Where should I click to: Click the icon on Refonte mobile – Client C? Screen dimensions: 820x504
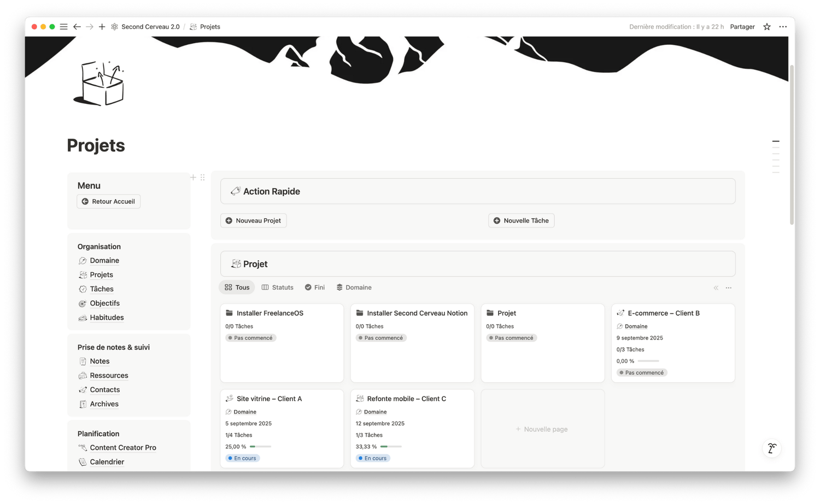pyautogui.click(x=360, y=398)
